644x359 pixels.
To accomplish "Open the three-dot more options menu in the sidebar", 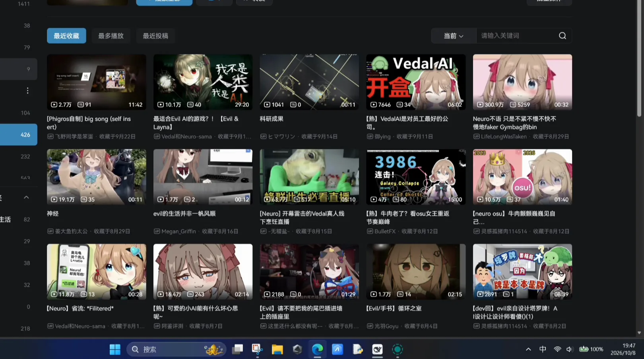I will 27,91.
